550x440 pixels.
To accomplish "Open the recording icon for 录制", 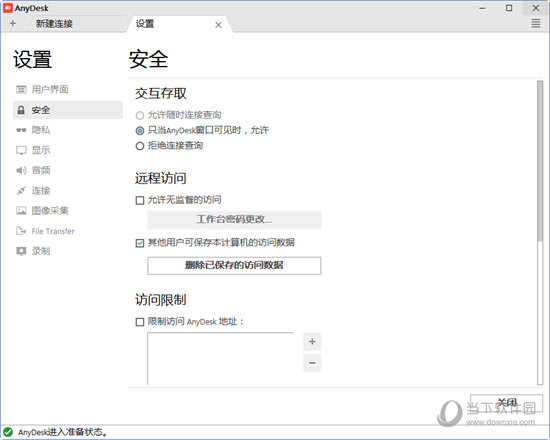I will coord(21,251).
